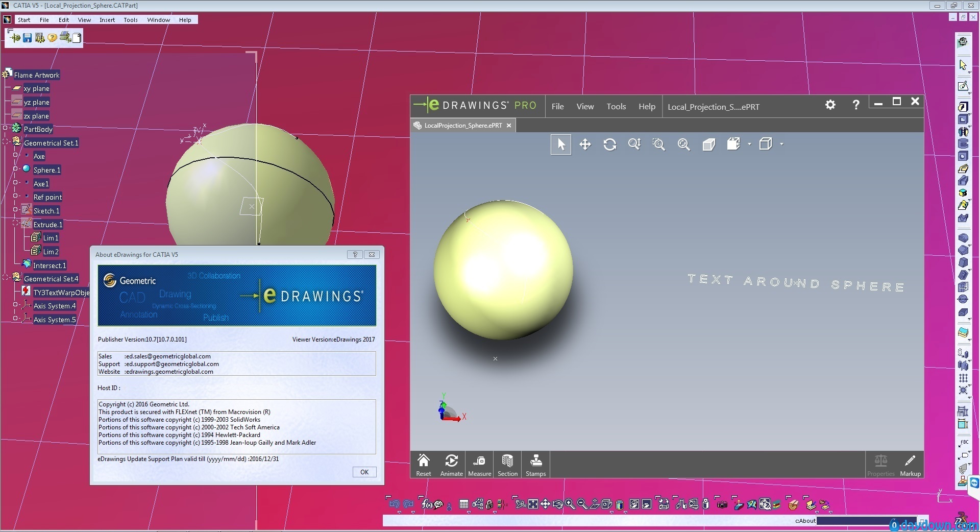Select Flame Artwork root node
Image resolution: width=980 pixels, height=532 pixels.
point(37,75)
